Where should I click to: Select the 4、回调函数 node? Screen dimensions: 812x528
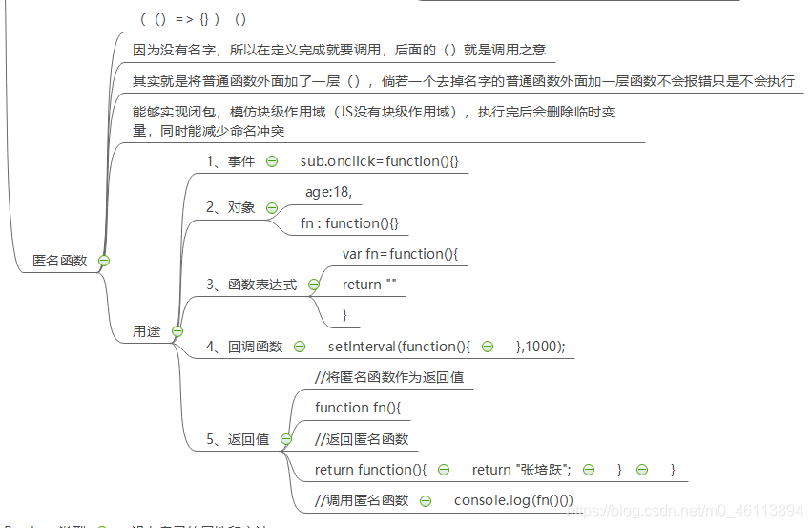click(244, 347)
